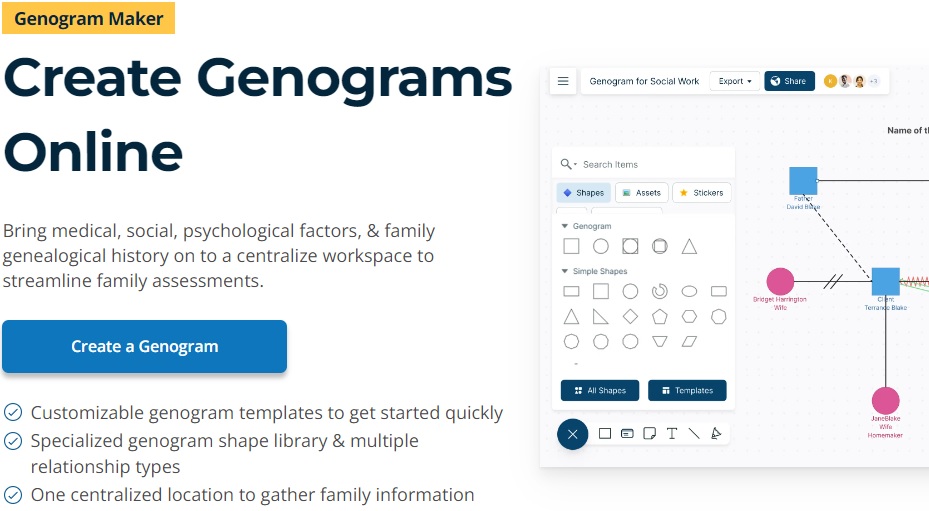Select the sticky note tool
Image resolution: width=929 pixels, height=511 pixels.
tap(649, 434)
